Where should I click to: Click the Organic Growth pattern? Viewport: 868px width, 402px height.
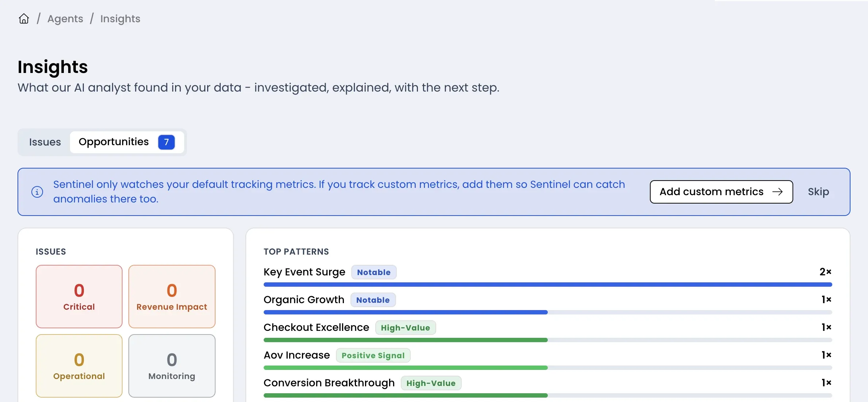[304, 300]
